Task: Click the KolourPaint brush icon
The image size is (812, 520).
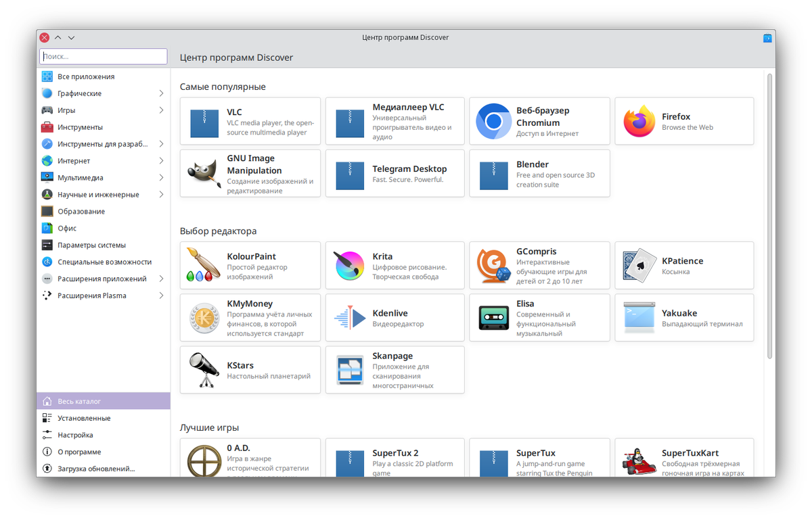Action: [204, 265]
